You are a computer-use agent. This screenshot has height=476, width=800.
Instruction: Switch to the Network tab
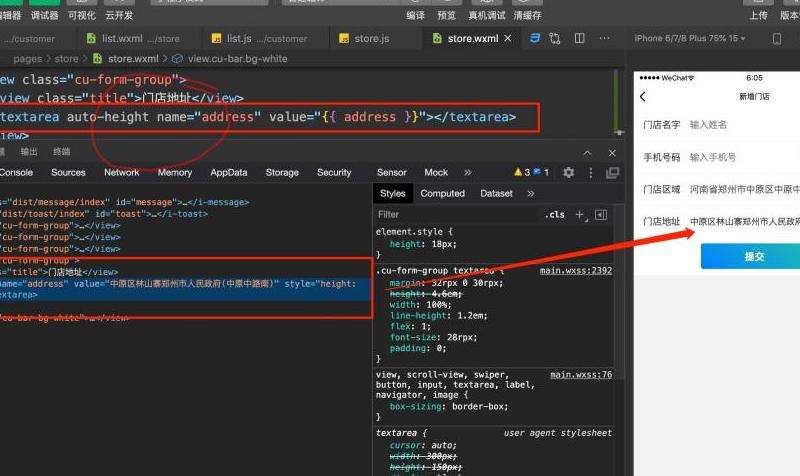[x=121, y=172]
